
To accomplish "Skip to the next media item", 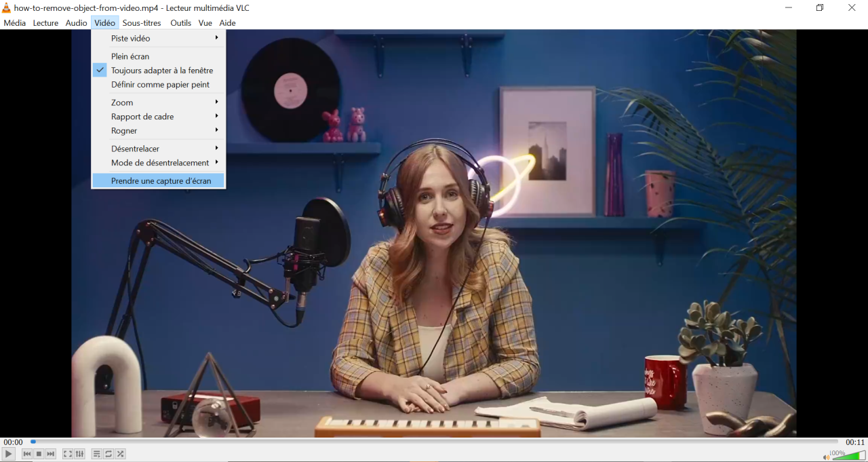I will (x=50, y=454).
